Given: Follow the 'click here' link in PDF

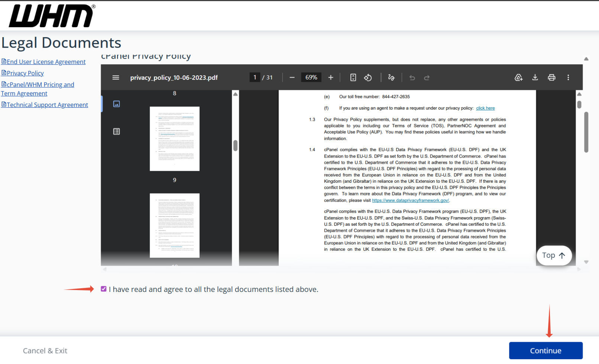Looking at the screenshot, I should [485, 108].
